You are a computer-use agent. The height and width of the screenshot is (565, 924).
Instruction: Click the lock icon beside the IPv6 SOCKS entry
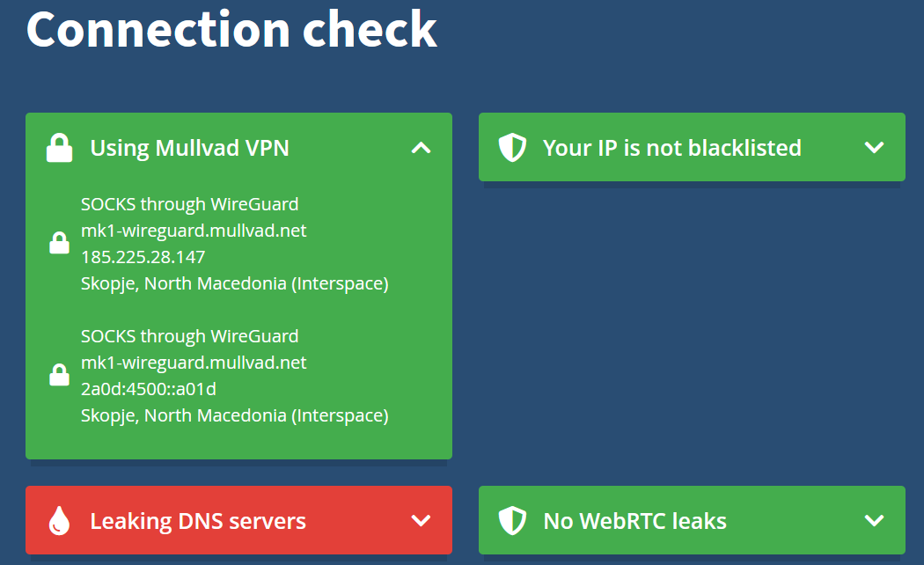pos(58,375)
